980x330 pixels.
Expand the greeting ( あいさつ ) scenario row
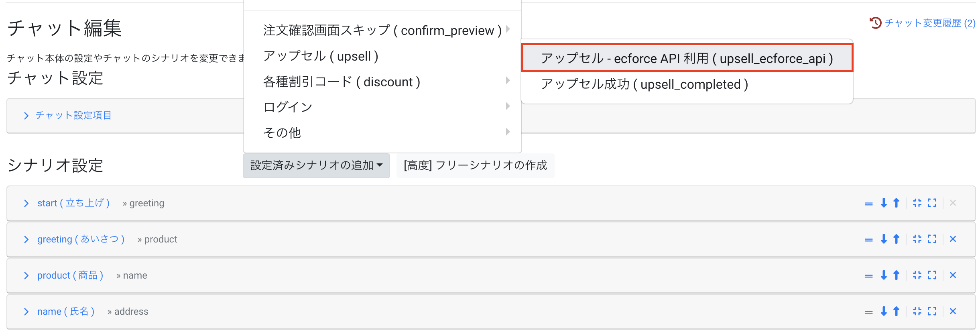coord(80,239)
